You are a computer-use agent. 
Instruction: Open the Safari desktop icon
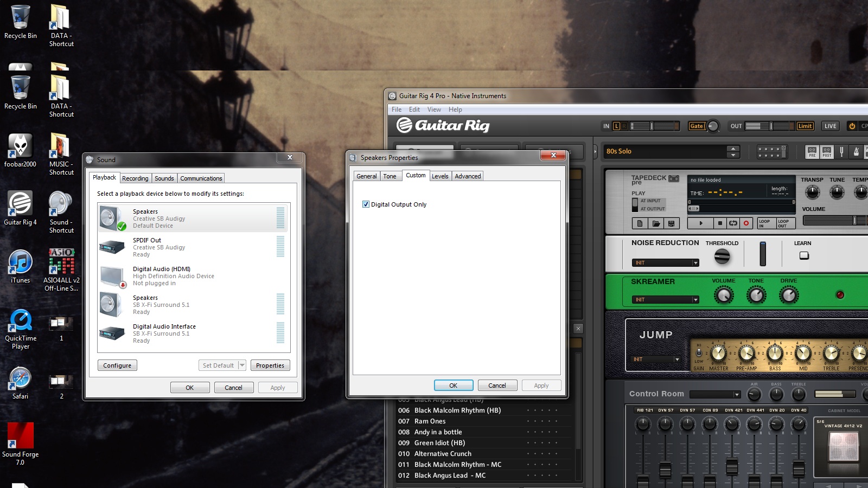pos(20,383)
